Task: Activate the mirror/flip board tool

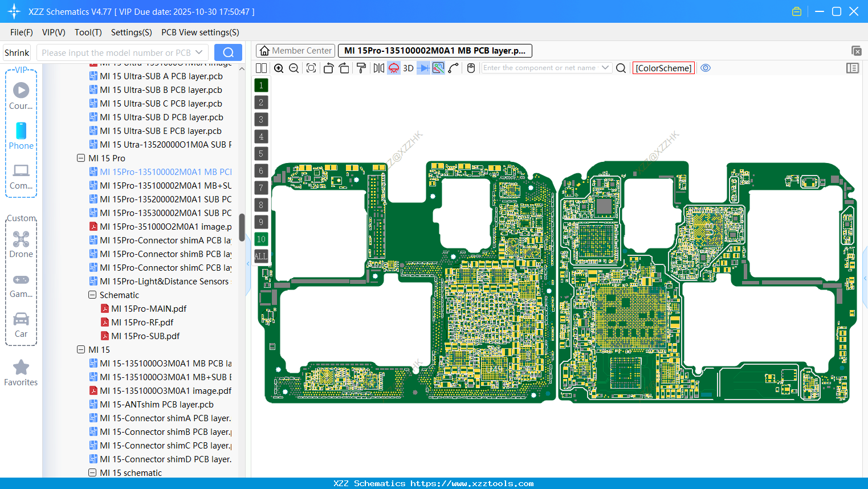Action: click(x=380, y=68)
